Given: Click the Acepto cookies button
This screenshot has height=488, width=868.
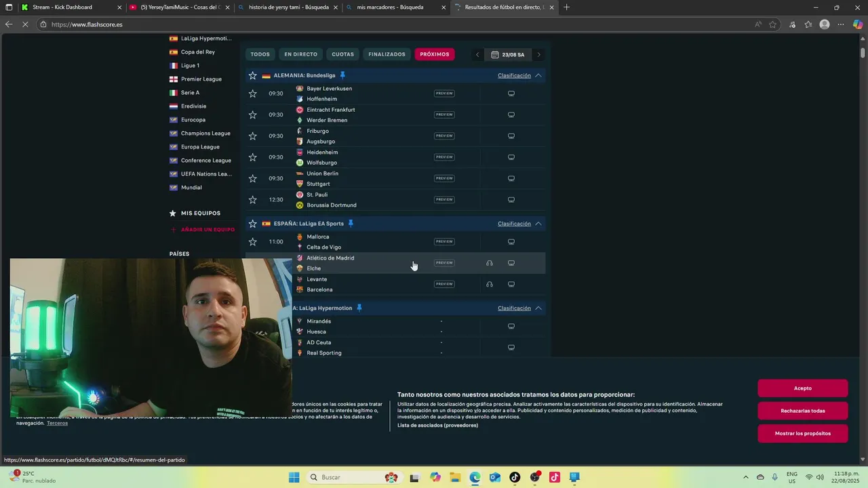Looking at the screenshot, I should click(x=803, y=388).
